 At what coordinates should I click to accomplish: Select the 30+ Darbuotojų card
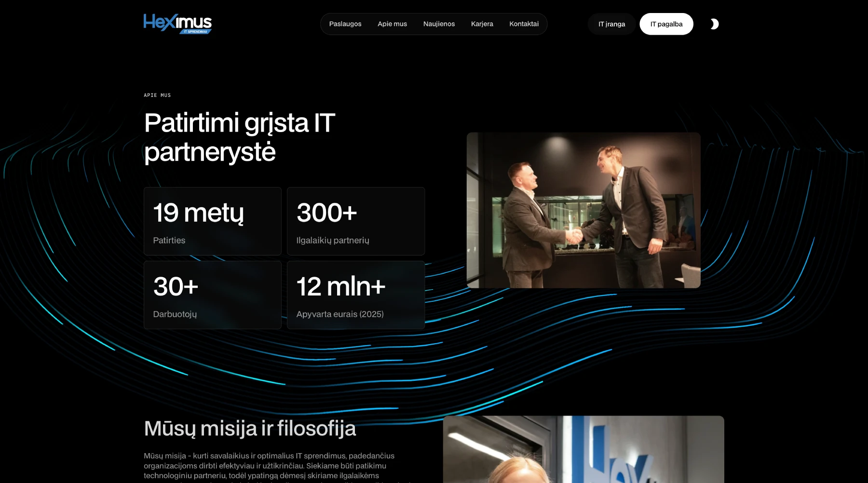pos(213,295)
